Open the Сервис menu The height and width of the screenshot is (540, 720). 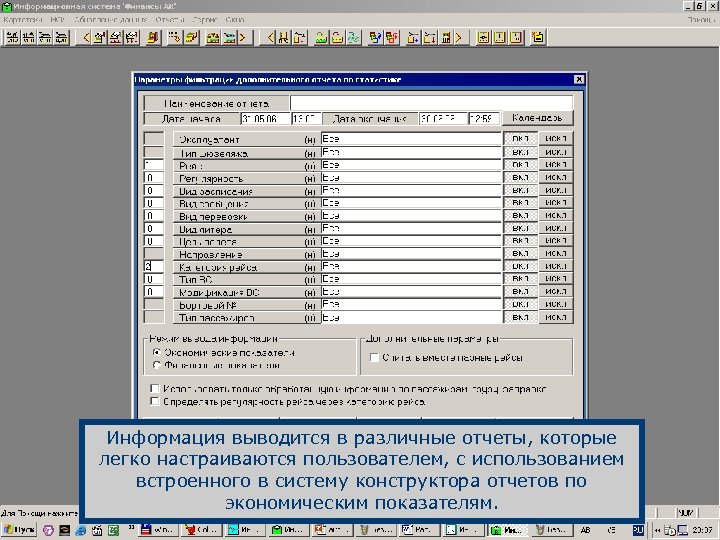(x=205, y=20)
